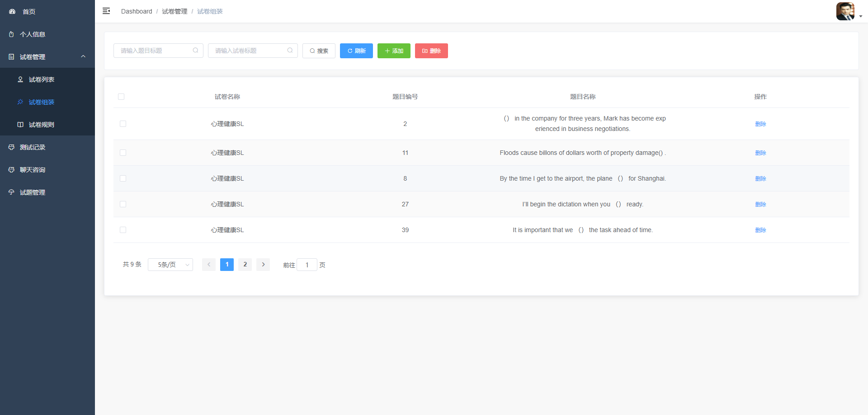
Task: Collapse the 试卷管理 submenu arrow
Action: pyautogui.click(x=83, y=57)
